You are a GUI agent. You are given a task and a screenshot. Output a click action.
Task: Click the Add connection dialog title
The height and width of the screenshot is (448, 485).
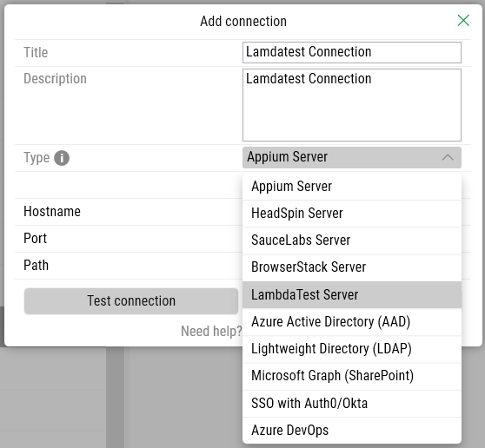(243, 22)
